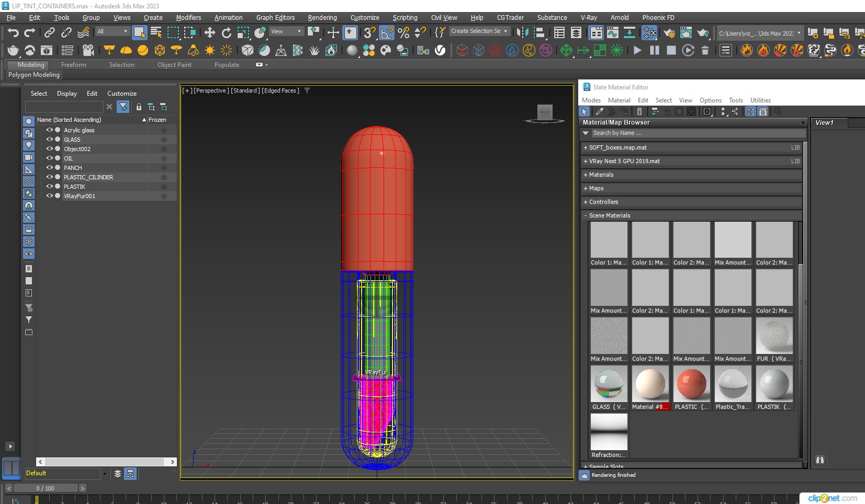Click the Mirror tool icon
This screenshot has width=865, height=504.
(522, 32)
